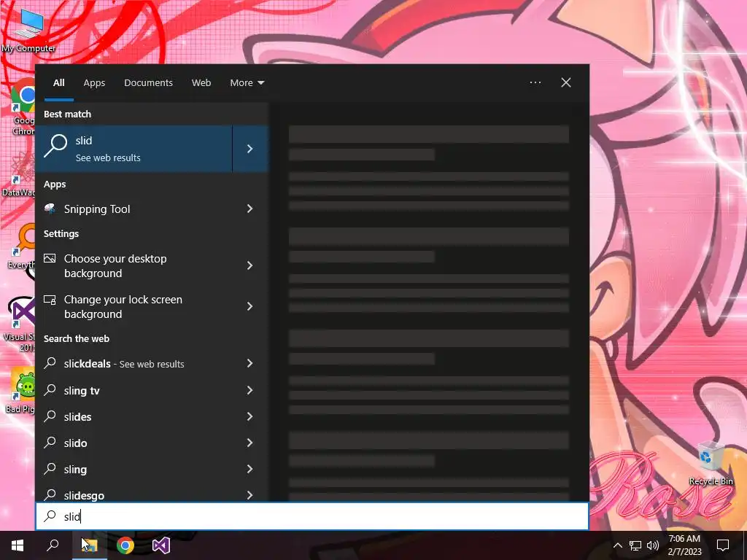
Task: Switch to the All tab
Action: click(x=59, y=82)
